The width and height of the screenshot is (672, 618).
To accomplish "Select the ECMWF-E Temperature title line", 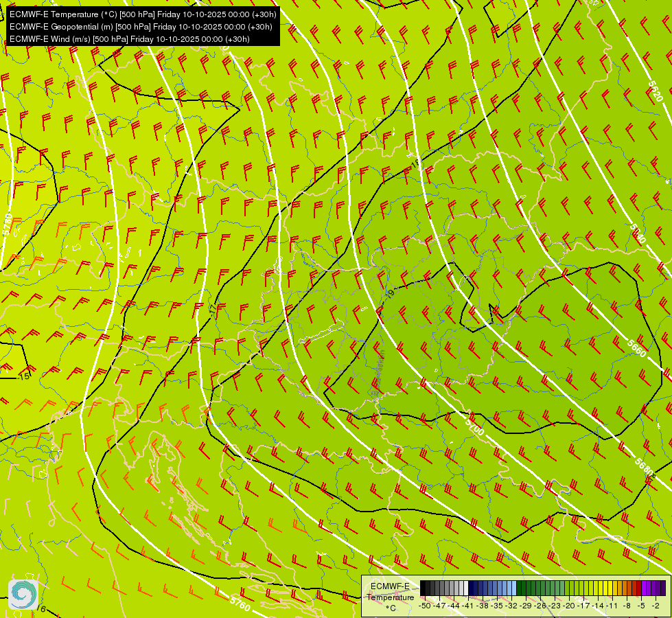I will click(x=143, y=14).
